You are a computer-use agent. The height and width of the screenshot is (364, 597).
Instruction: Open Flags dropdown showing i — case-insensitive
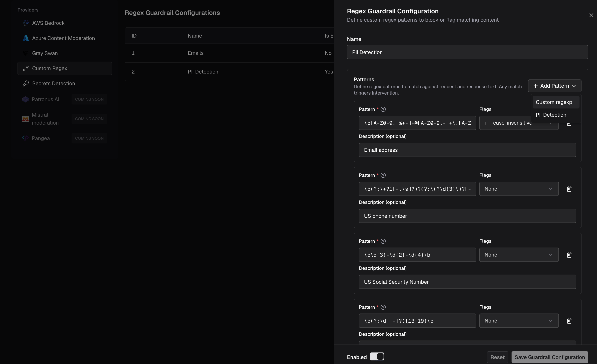pyautogui.click(x=519, y=123)
